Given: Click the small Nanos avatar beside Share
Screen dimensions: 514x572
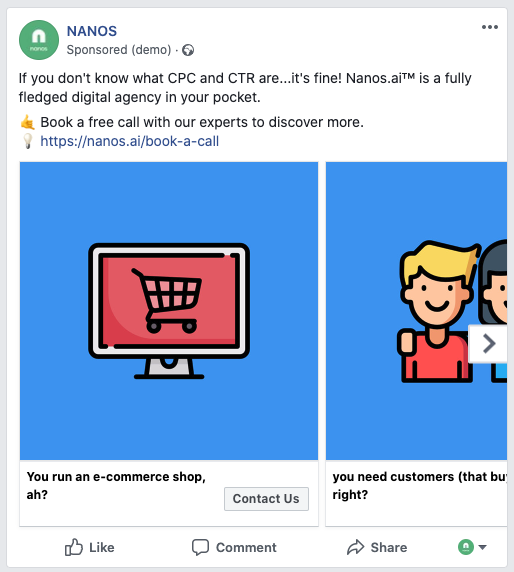Looking at the screenshot, I should pyautogui.click(x=466, y=547).
